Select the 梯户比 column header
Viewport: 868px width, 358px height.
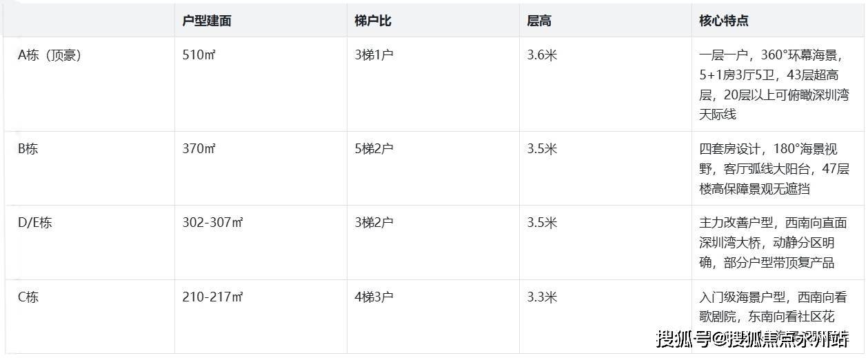(x=373, y=21)
